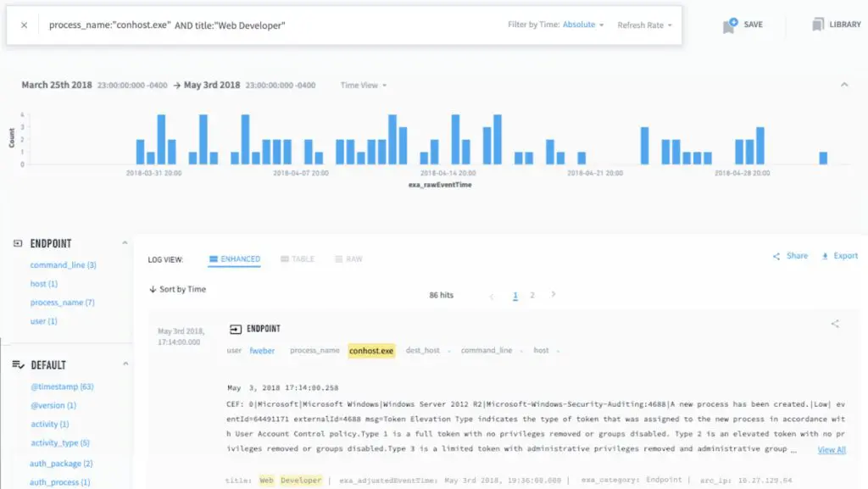The height and width of the screenshot is (489, 868).
Task: Toggle Sort by Time order
Action: (177, 290)
